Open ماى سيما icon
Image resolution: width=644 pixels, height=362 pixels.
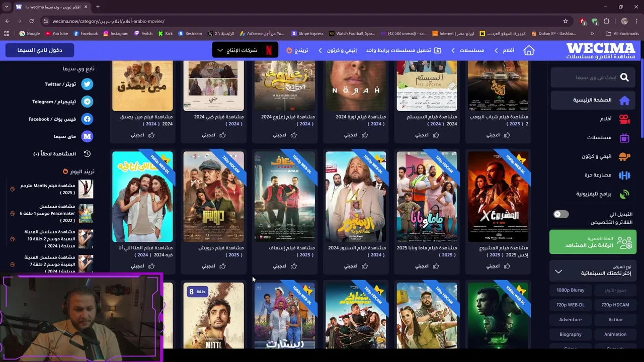click(x=87, y=136)
